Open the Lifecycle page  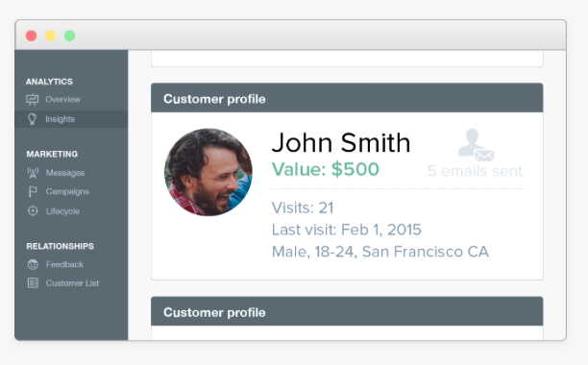pos(62,211)
